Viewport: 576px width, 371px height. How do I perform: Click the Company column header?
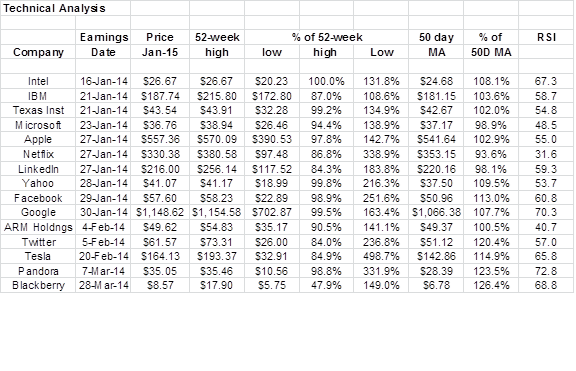38,52
